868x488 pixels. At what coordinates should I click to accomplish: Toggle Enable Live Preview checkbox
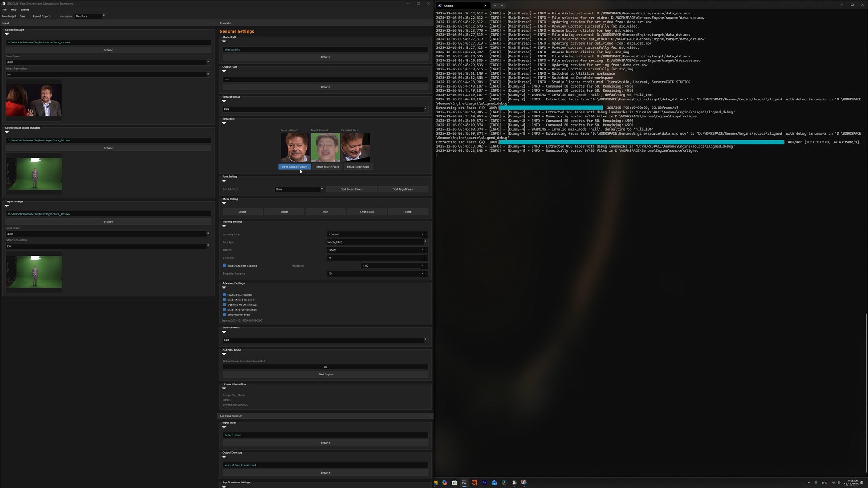[x=225, y=314]
